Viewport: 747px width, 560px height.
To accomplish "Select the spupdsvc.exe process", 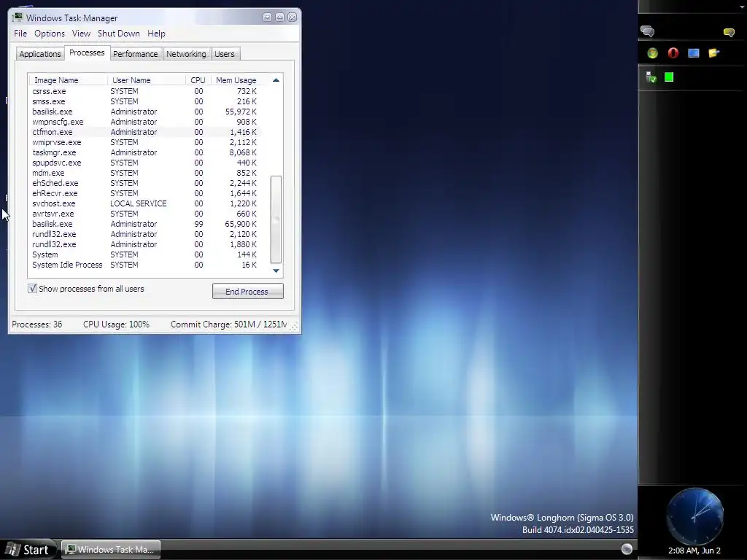I will (x=145, y=163).
